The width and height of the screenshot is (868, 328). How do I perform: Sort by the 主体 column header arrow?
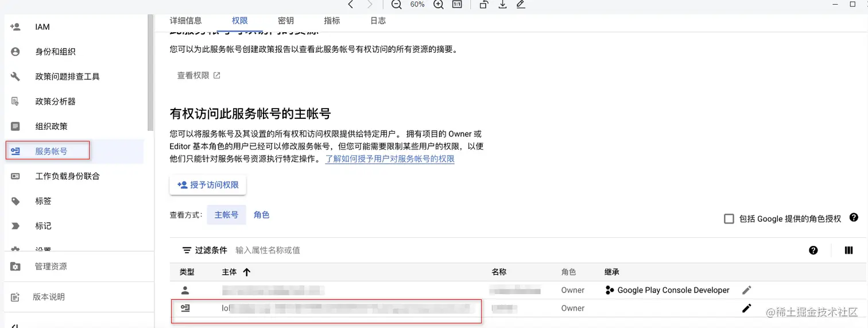(x=247, y=272)
